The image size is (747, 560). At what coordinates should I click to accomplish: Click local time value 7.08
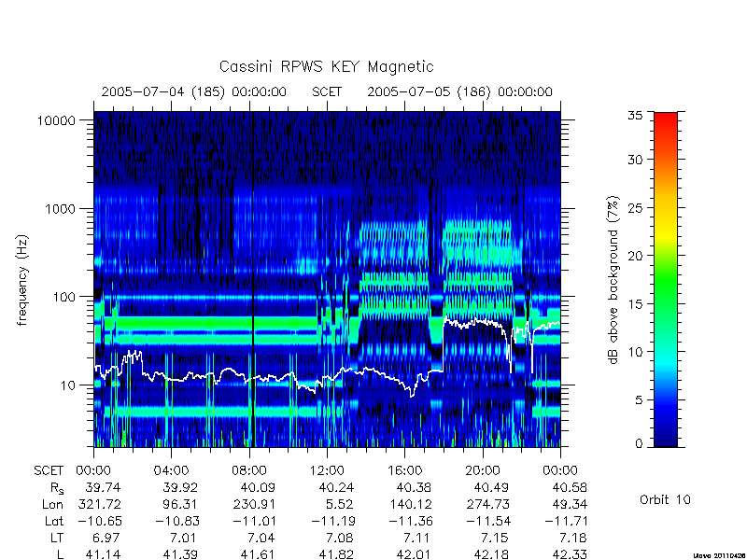click(x=340, y=539)
